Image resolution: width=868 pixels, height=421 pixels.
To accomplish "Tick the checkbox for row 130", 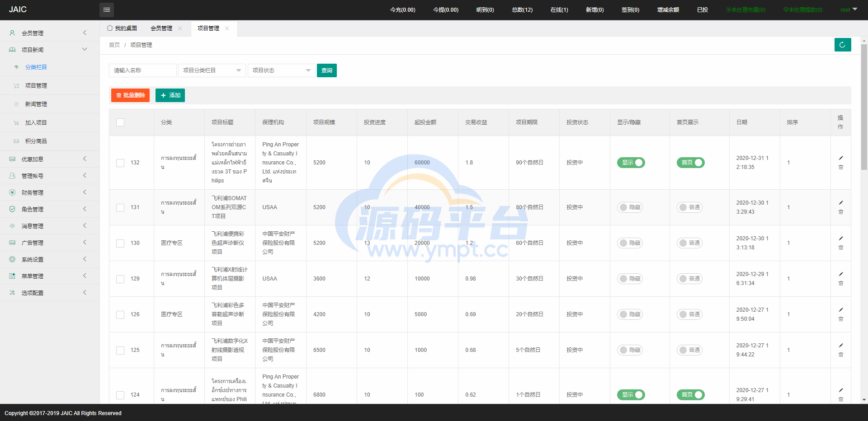I will coord(120,243).
